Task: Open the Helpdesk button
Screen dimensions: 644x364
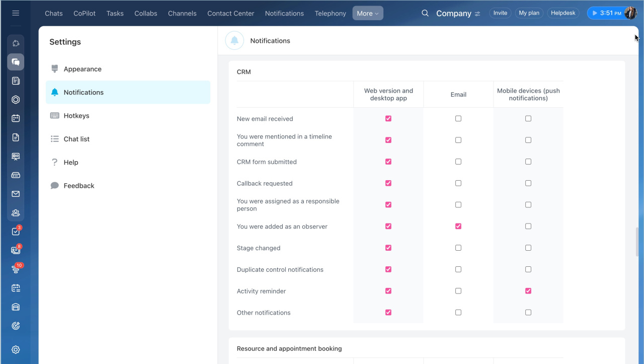Action: click(x=563, y=13)
